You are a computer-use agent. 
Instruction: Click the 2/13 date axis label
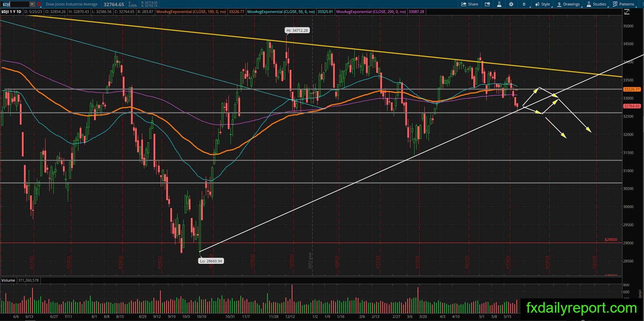[x=376, y=317]
